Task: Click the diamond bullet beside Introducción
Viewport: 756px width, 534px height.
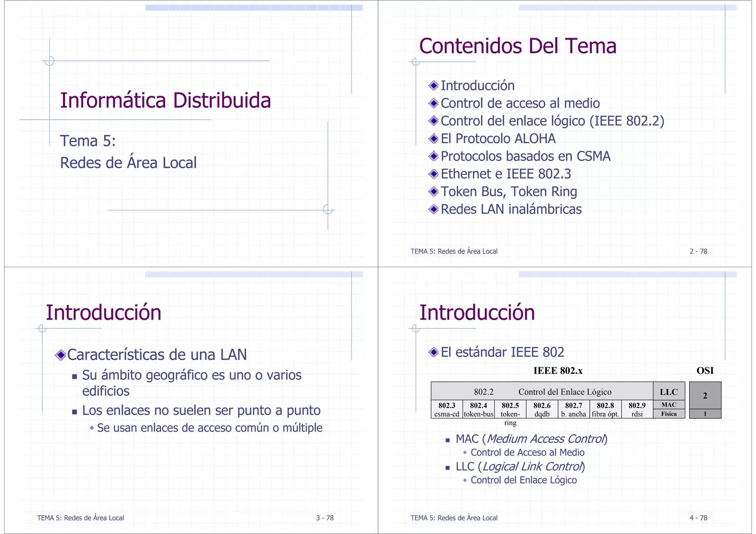Action: point(433,86)
